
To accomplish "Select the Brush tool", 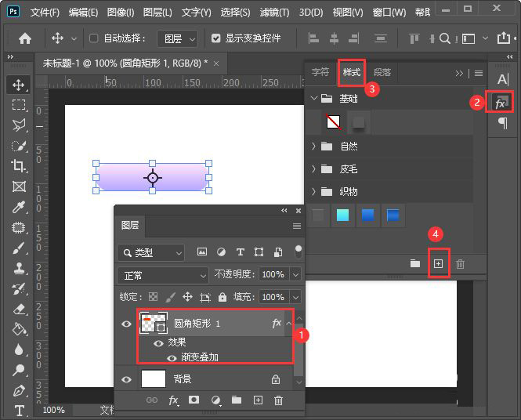I will (19, 248).
